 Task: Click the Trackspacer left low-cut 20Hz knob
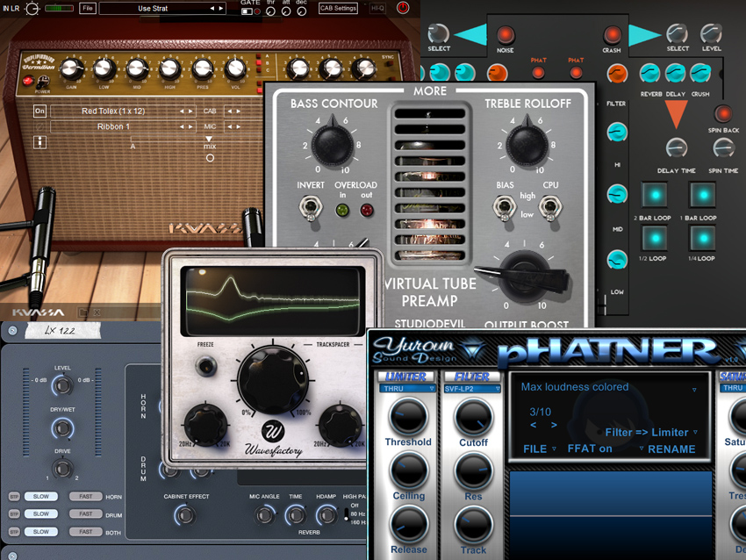point(205,425)
